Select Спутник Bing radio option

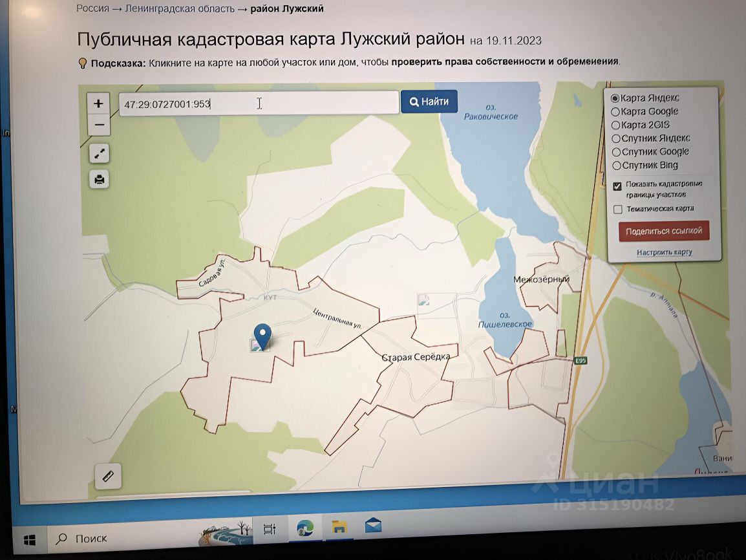coord(617,166)
